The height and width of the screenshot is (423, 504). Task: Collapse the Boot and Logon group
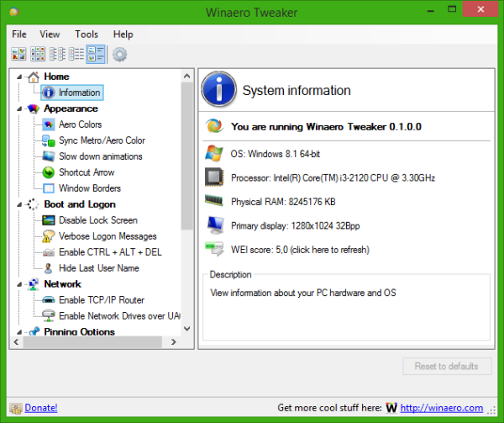tap(19, 204)
